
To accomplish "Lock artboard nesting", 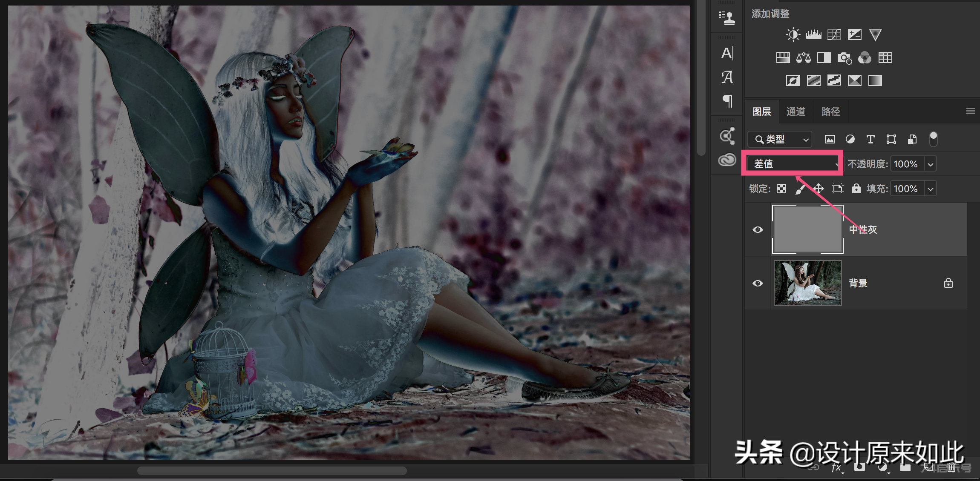I will pos(838,189).
